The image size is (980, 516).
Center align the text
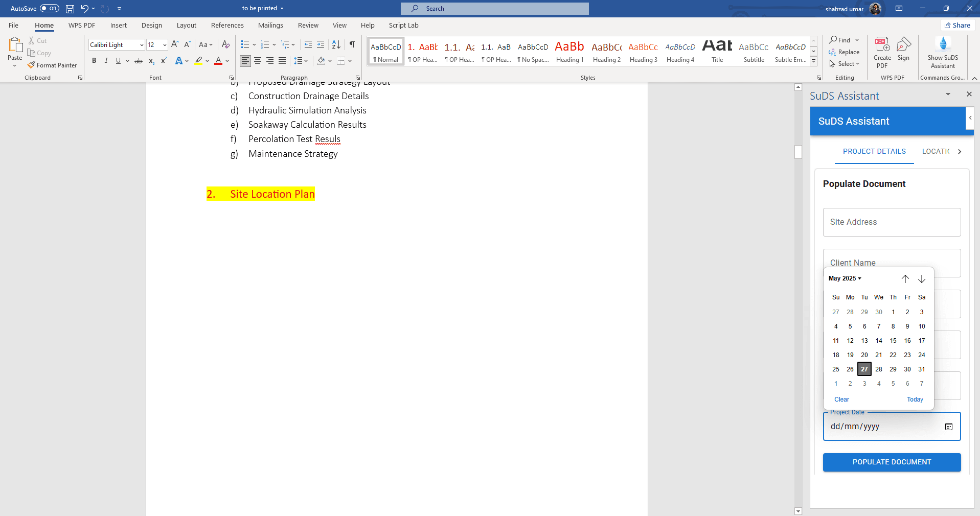pos(258,61)
